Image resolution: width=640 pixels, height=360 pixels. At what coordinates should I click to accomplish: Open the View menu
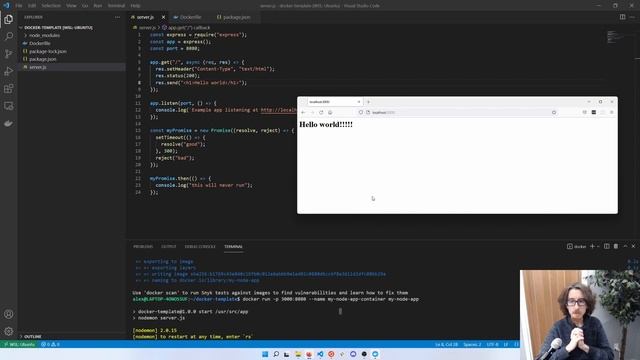71,6
